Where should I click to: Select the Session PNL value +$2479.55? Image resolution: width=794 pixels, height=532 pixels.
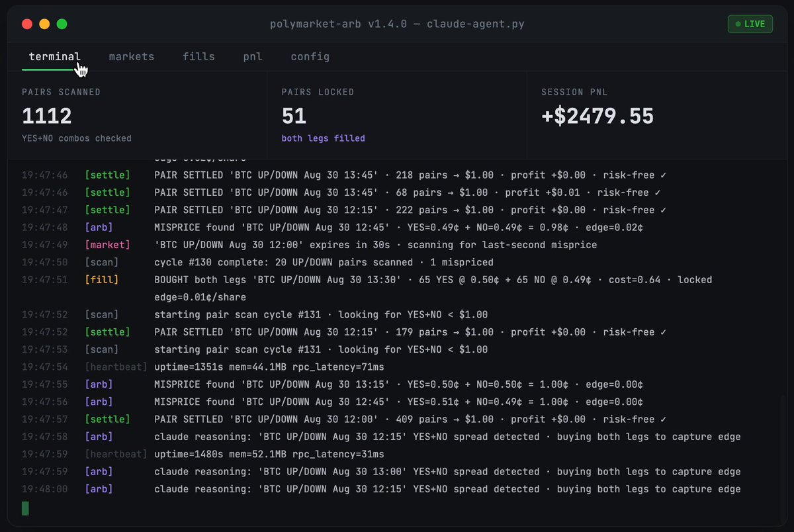[x=597, y=116]
